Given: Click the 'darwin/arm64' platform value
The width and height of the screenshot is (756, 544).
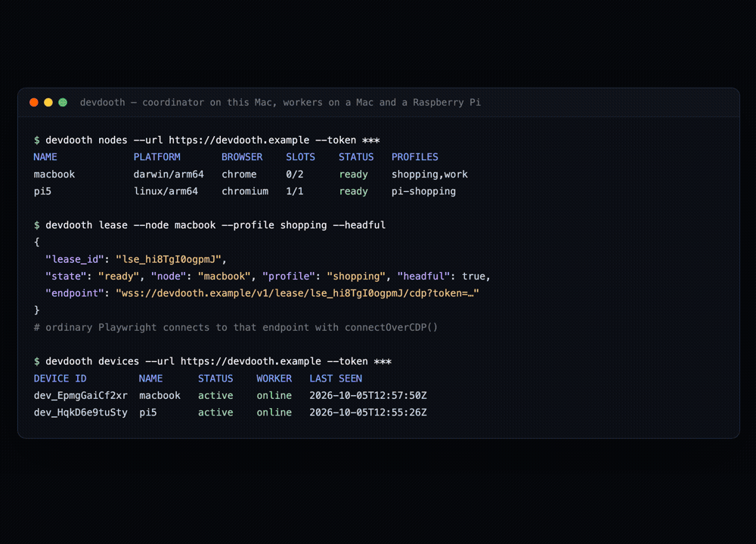Looking at the screenshot, I should [x=169, y=175].
